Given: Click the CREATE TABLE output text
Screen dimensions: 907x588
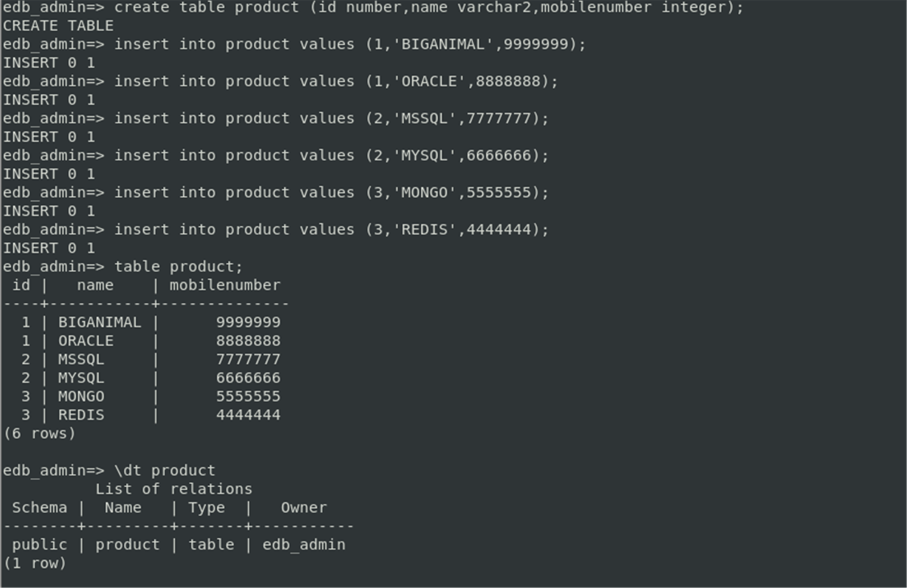Looking at the screenshot, I should click(58, 26).
